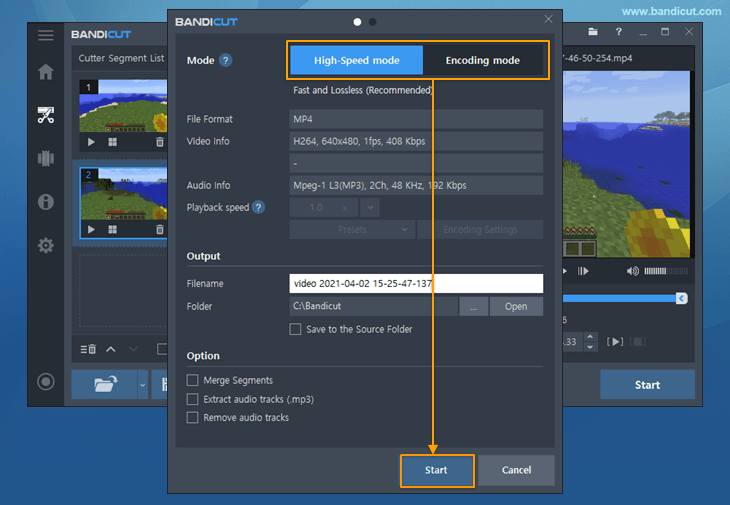Open the Joiner icon in sidebar
This screenshot has height=505, width=730.
(x=46, y=158)
